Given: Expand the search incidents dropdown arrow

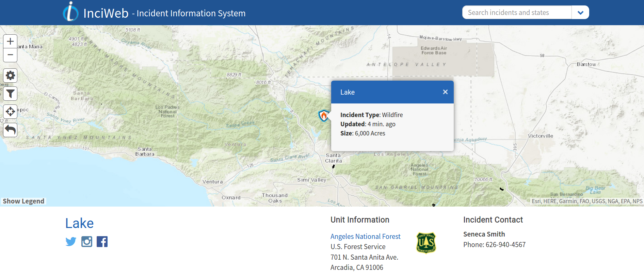Looking at the screenshot, I should [x=580, y=13].
